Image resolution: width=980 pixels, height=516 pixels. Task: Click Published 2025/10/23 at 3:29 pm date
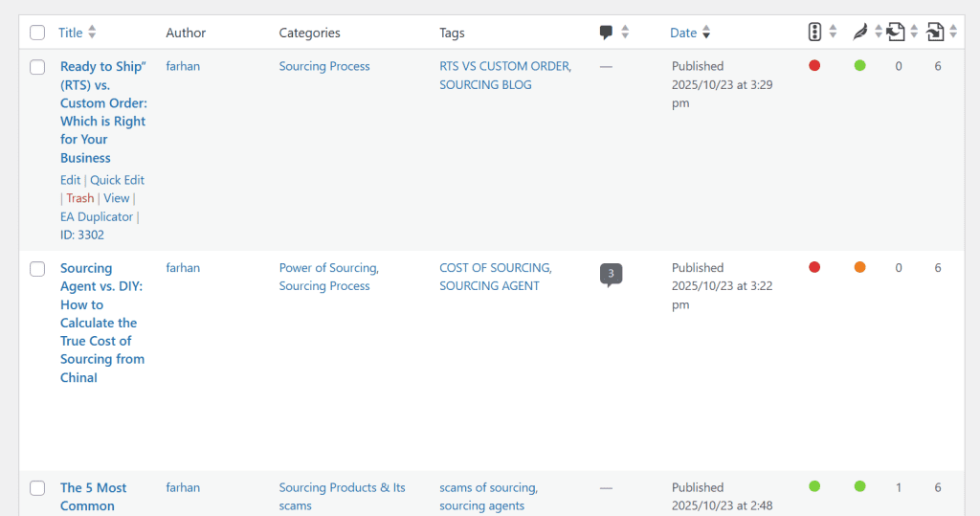(722, 84)
